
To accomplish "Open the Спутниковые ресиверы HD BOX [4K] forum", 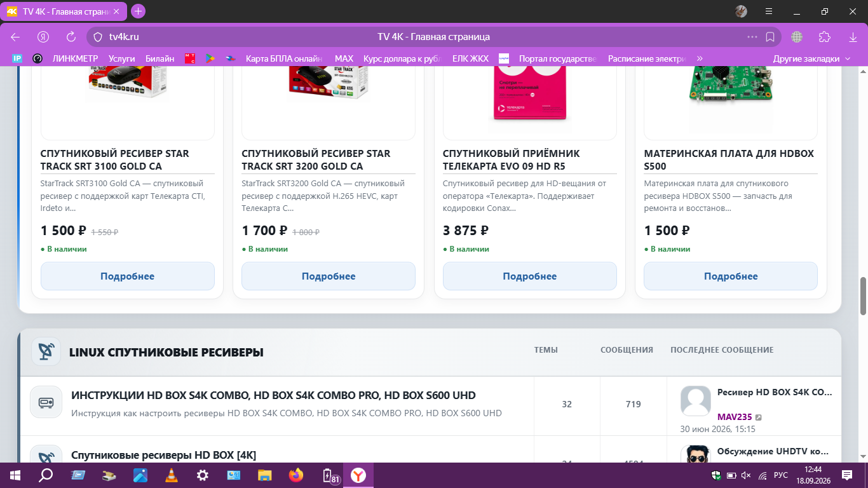I will (x=163, y=455).
